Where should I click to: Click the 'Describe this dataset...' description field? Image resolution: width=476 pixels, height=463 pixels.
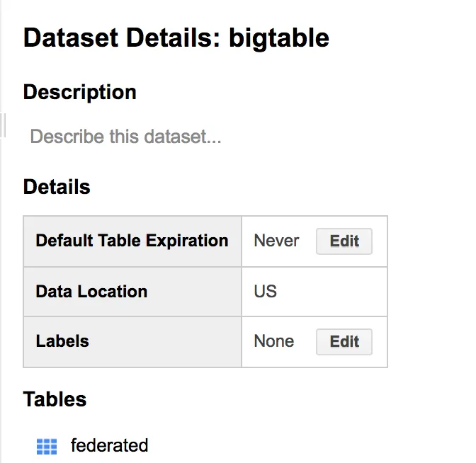click(x=126, y=136)
